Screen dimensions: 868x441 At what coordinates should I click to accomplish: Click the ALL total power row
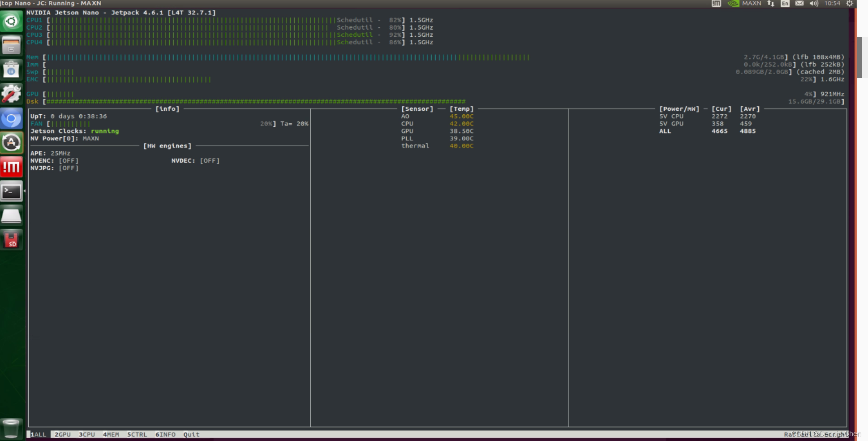tap(707, 131)
